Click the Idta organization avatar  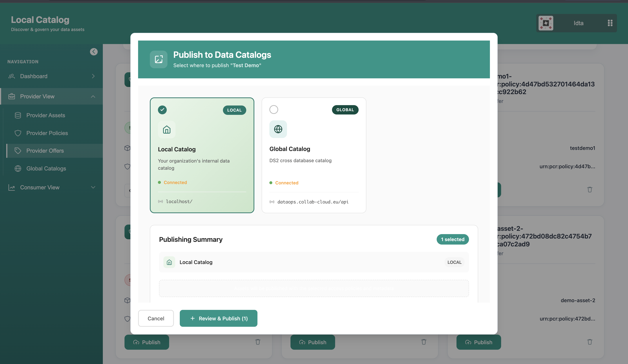pyautogui.click(x=546, y=23)
